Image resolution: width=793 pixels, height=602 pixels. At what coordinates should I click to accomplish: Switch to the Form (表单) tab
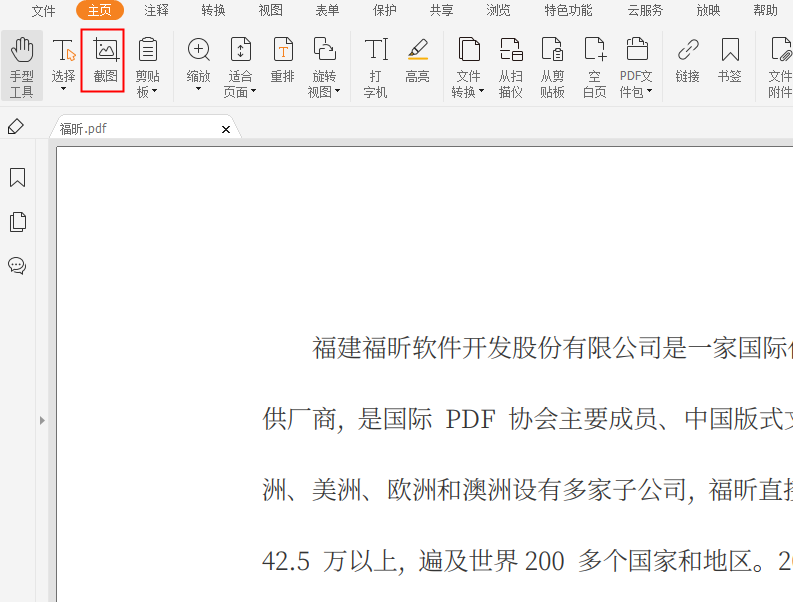pyautogui.click(x=327, y=11)
